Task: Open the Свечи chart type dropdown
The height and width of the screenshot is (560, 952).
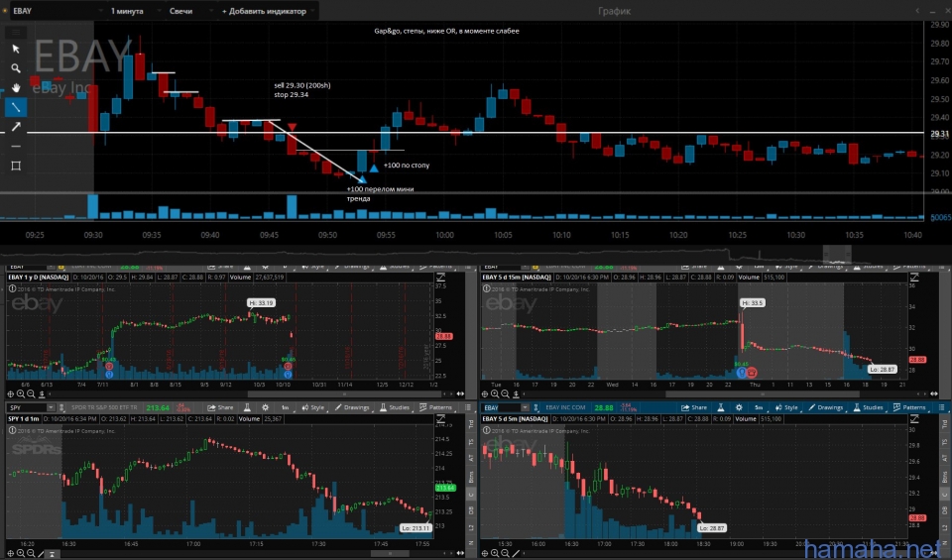Action: click(189, 11)
